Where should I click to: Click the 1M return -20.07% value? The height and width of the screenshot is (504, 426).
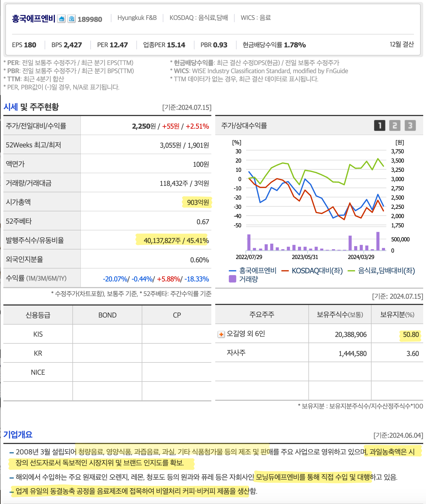coord(115,279)
